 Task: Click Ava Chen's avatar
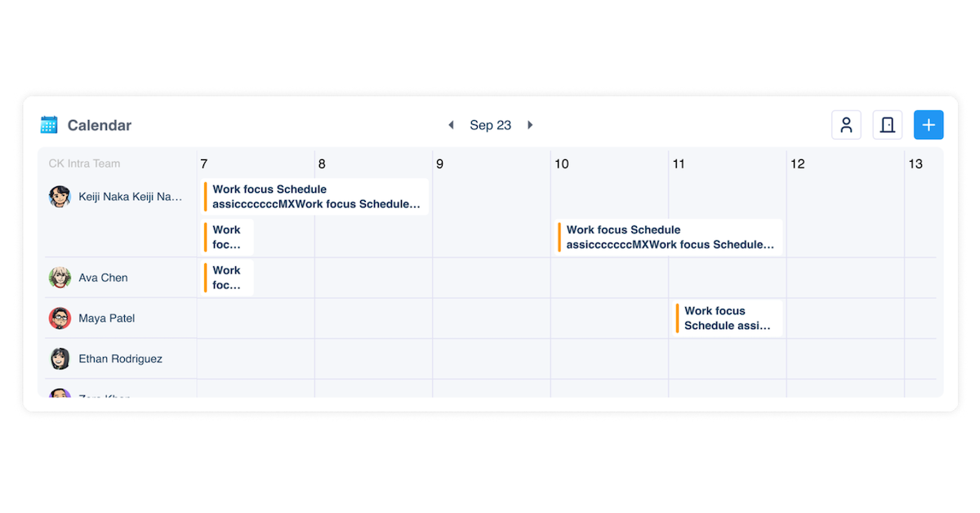(60, 278)
